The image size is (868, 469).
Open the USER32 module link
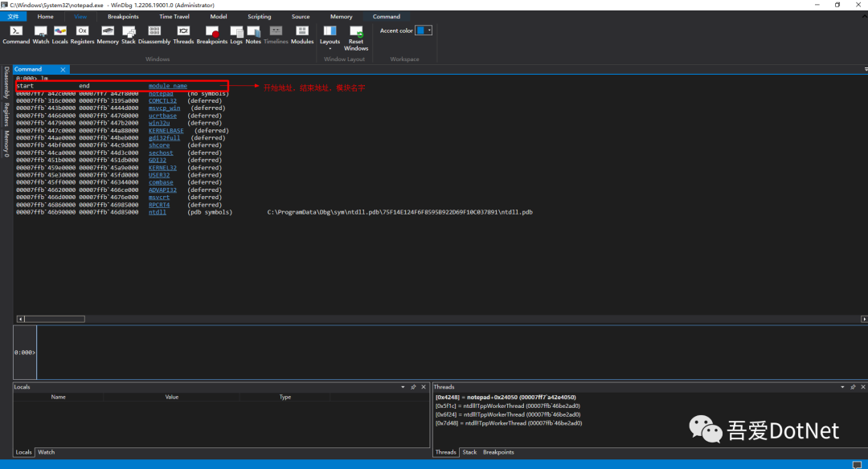click(159, 175)
